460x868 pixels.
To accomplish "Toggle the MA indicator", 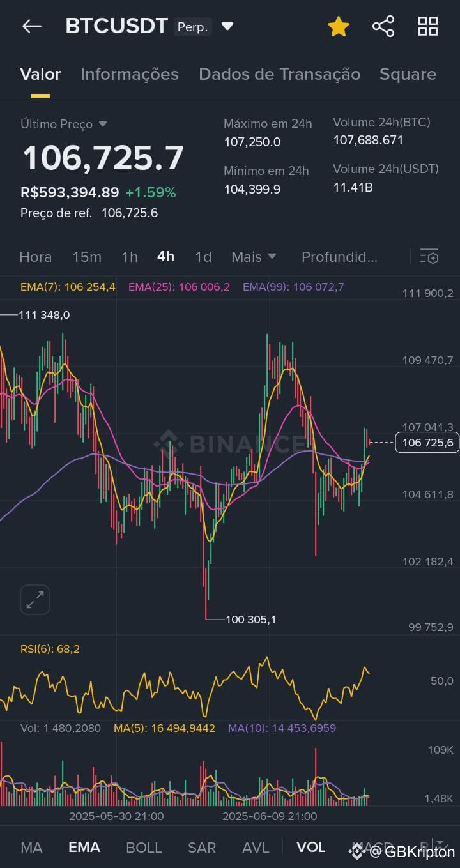I will [x=31, y=848].
